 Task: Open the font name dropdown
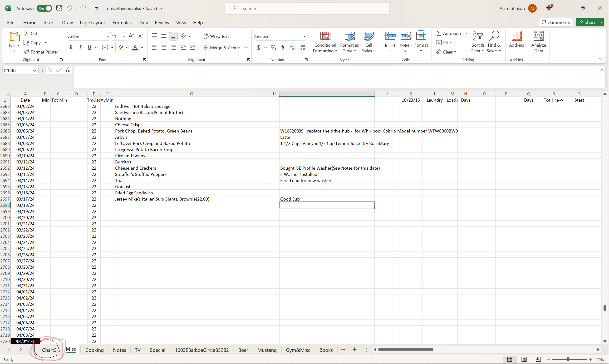(108, 36)
